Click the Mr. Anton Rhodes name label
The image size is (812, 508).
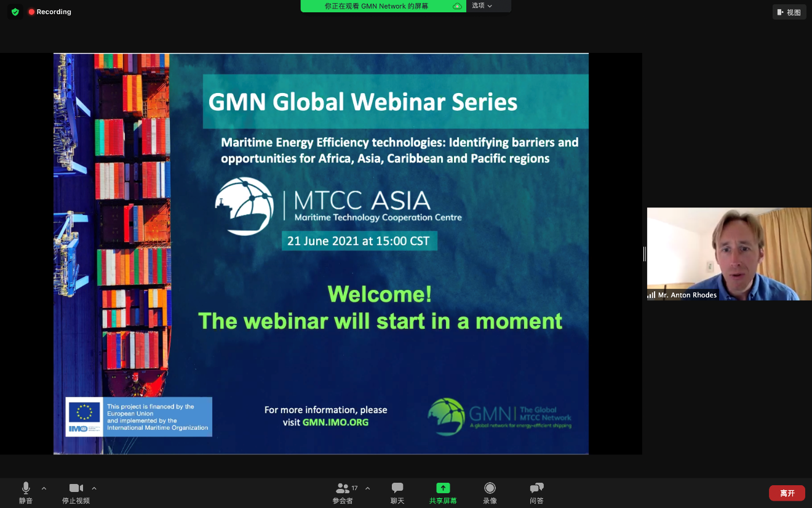[687, 296]
